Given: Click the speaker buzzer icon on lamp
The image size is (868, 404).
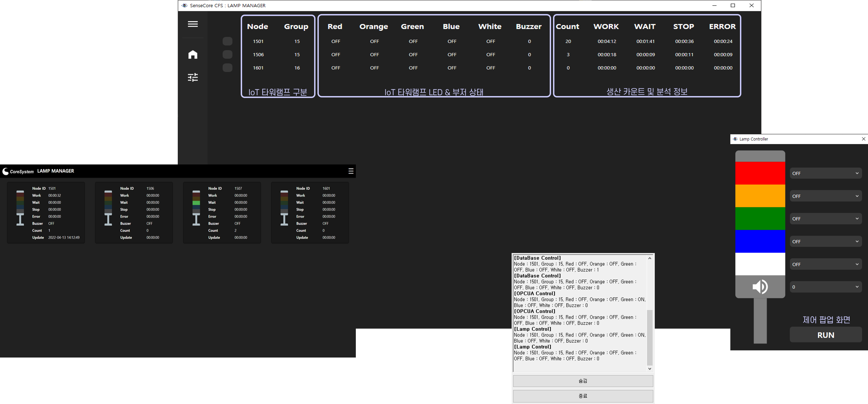Looking at the screenshot, I should (760, 287).
